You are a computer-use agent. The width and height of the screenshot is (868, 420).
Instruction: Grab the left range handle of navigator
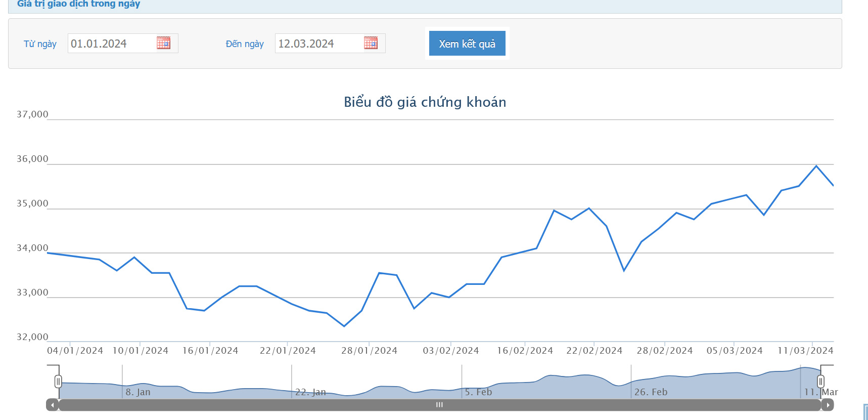[58, 382]
